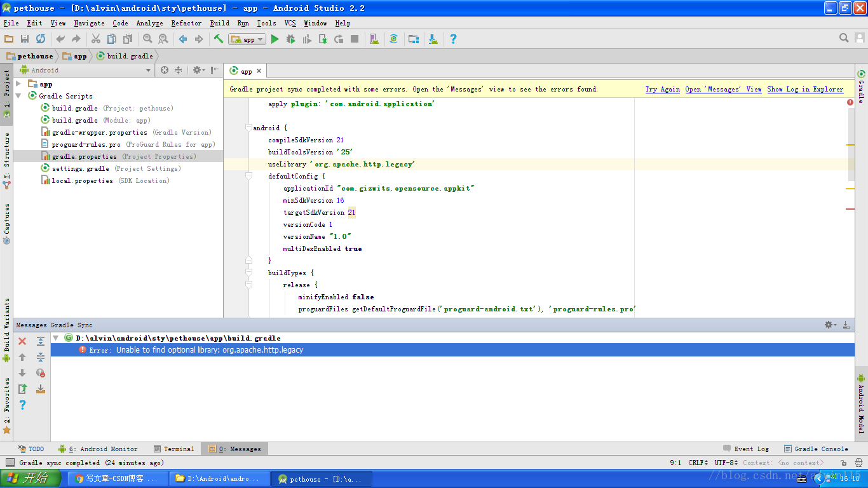The height and width of the screenshot is (488, 868).
Task: Open the app run configuration dropdown
Action: pyautogui.click(x=247, y=39)
